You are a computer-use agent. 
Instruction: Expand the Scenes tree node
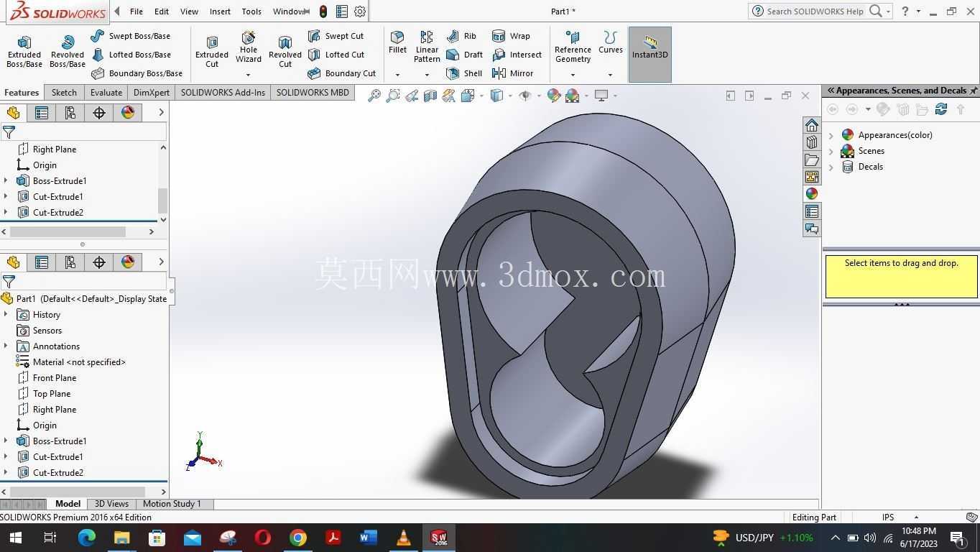[x=832, y=151]
